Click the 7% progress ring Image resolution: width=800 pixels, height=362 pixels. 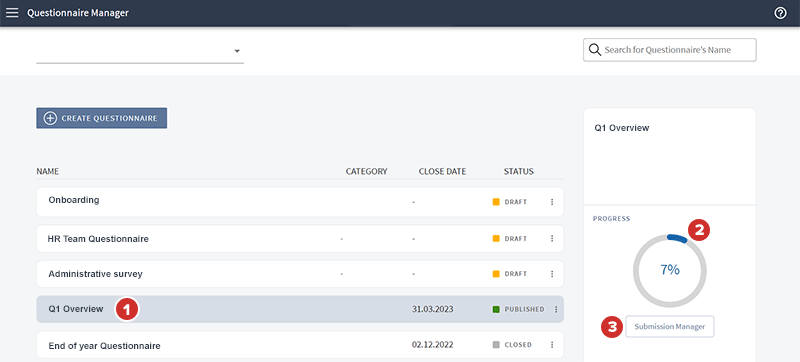[670, 270]
